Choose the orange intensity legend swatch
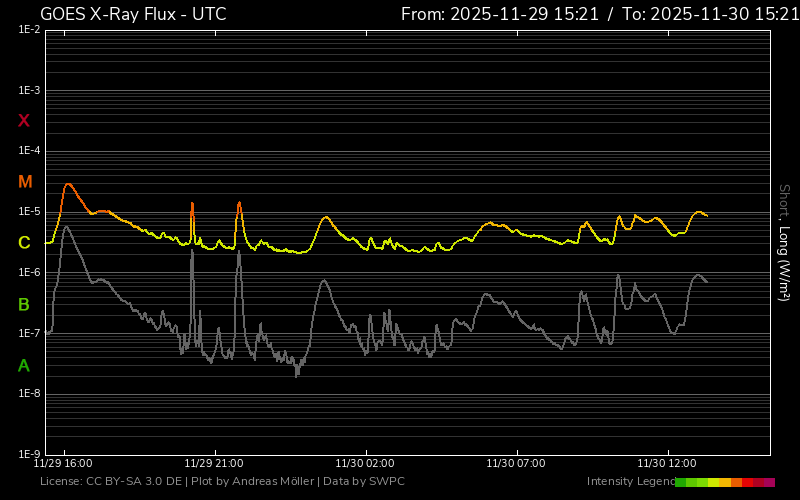 (x=736, y=482)
